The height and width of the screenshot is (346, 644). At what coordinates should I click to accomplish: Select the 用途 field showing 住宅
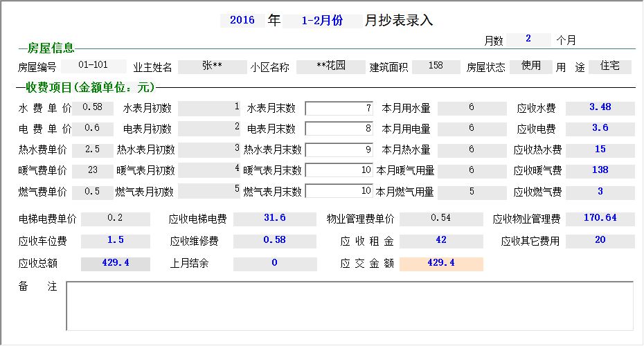click(x=610, y=66)
